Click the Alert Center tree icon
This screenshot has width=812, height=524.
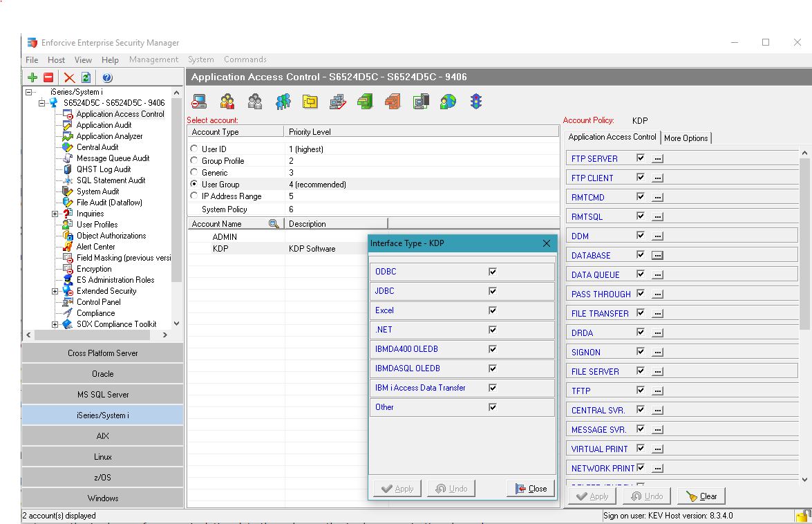(x=68, y=247)
